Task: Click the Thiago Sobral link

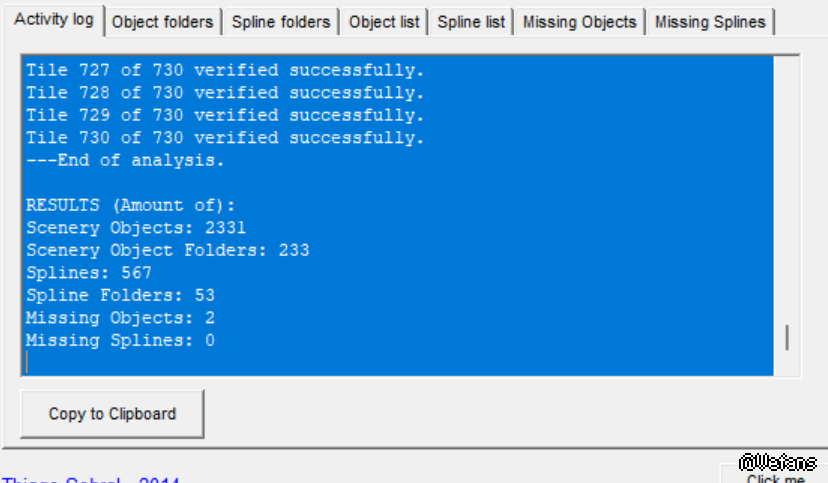Action: click(90, 480)
